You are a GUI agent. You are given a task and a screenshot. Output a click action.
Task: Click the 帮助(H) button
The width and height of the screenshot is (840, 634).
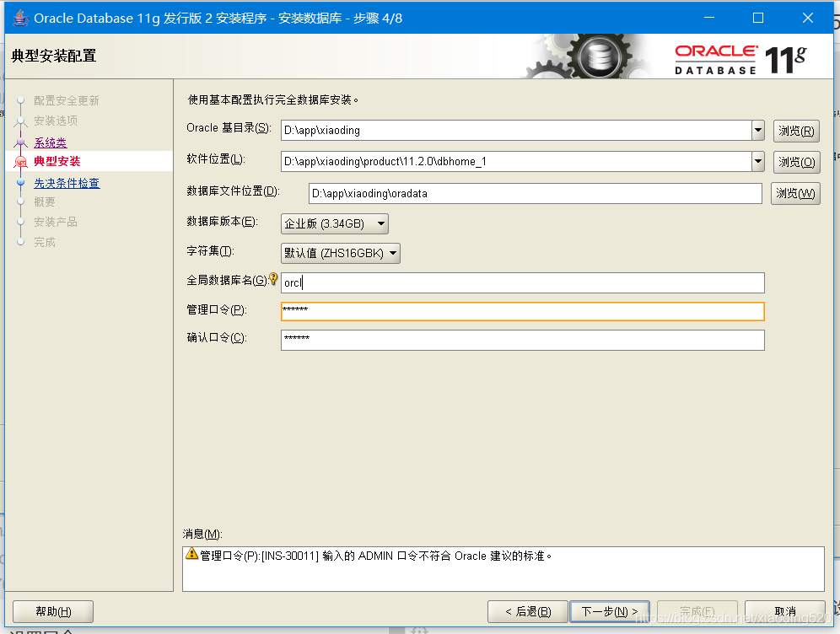(53, 611)
